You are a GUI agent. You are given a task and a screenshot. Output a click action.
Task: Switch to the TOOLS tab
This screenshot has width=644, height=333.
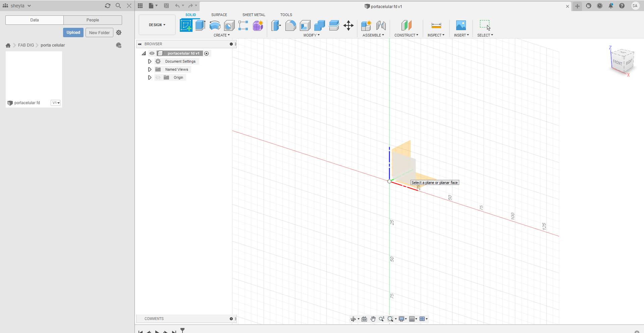tap(286, 15)
